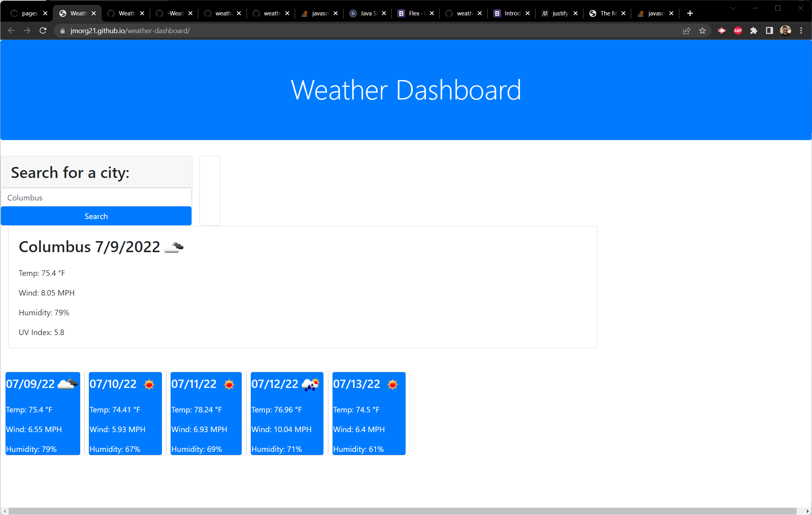Image resolution: width=812 pixels, height=515 pixels.
Task: Open a new tab with the plus button
Action: coord(689,13)
